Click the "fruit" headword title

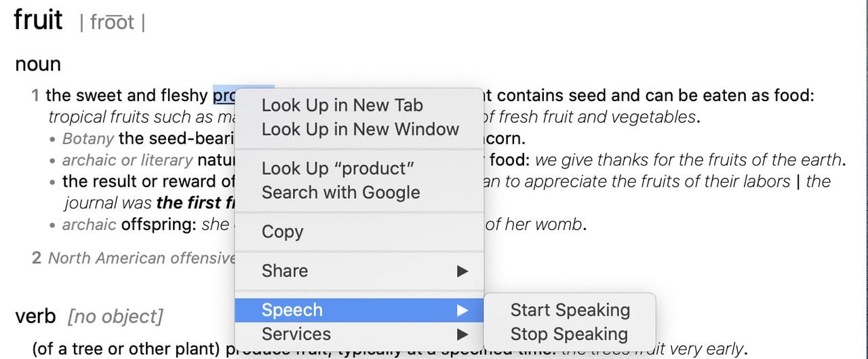[38, 19]
